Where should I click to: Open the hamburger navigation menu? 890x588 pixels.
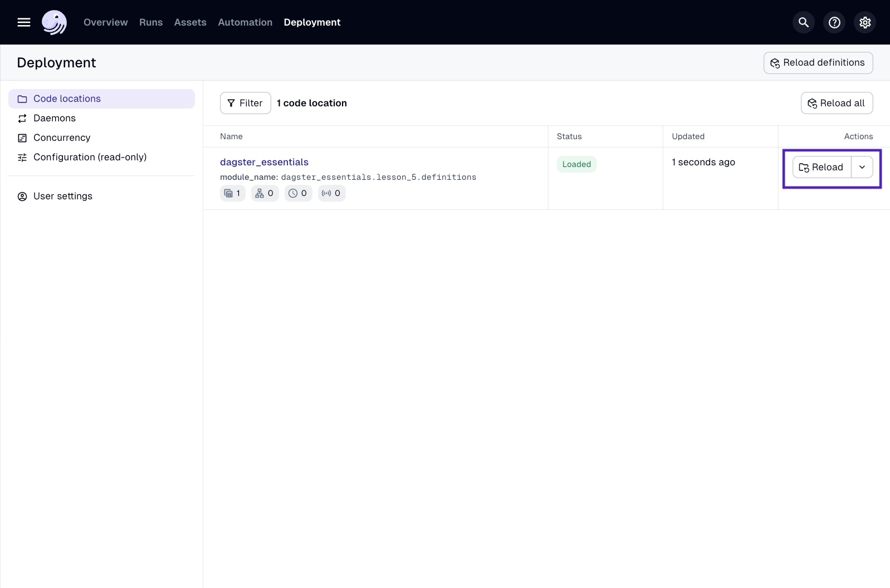point(24,22)
